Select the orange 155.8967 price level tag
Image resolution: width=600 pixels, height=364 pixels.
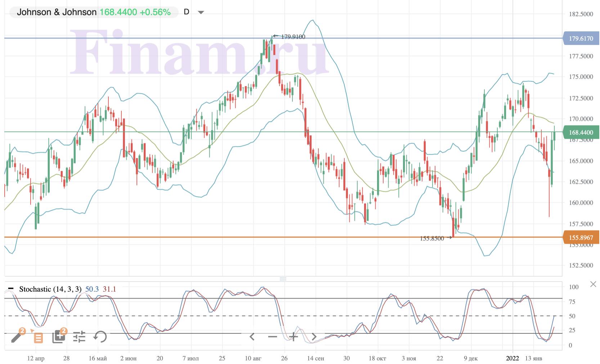pyautogui.click(x=581, y=237)
